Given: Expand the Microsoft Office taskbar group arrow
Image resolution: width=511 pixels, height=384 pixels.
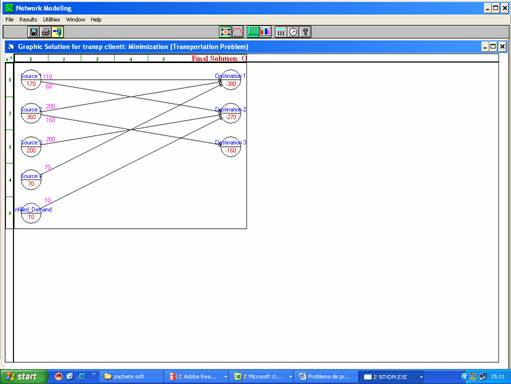Looking at the screenshot, I should click(290, 377).
